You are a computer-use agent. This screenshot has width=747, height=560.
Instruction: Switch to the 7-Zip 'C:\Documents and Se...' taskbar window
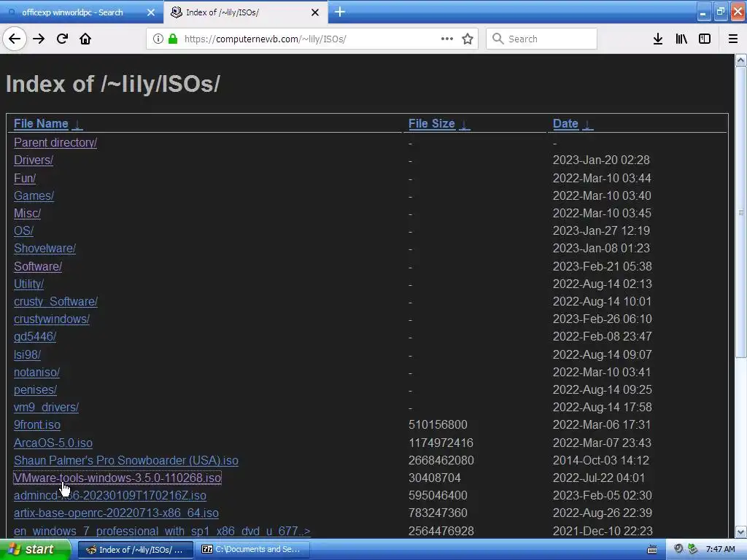coord(252,550)
